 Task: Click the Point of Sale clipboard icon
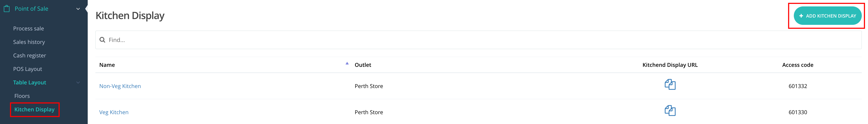pos(6,9)
